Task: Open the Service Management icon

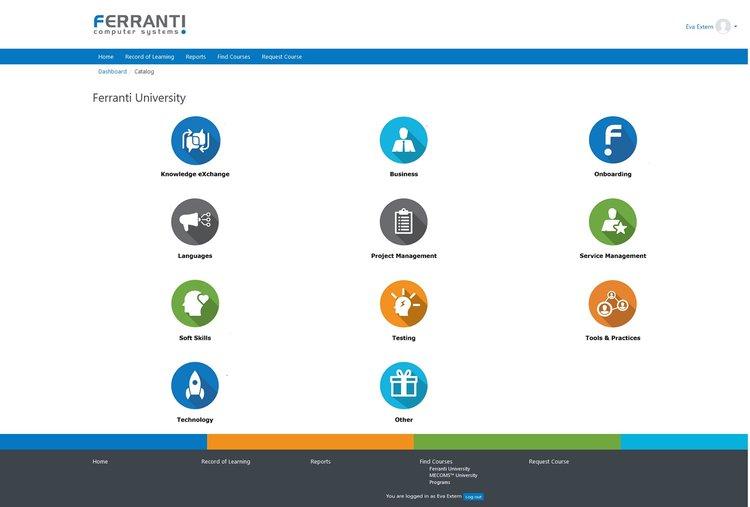Action: point(613,222)
